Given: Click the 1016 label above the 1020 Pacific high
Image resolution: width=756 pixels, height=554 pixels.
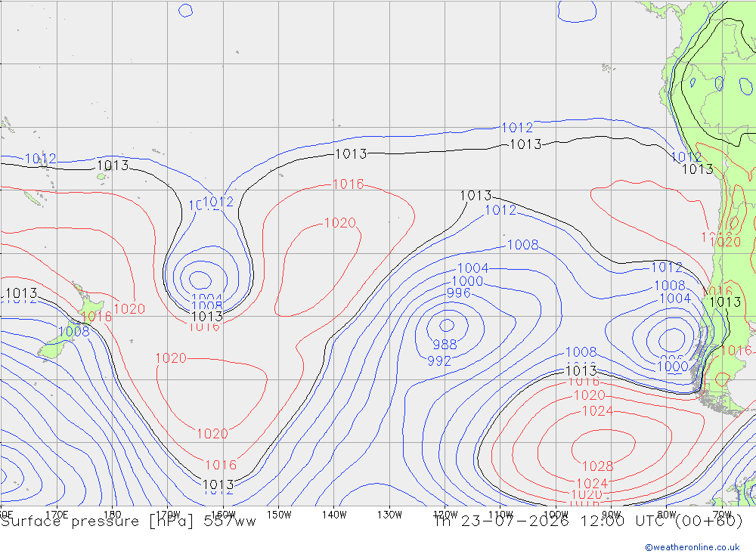Looking at the screenshot, I should [348, 184].
